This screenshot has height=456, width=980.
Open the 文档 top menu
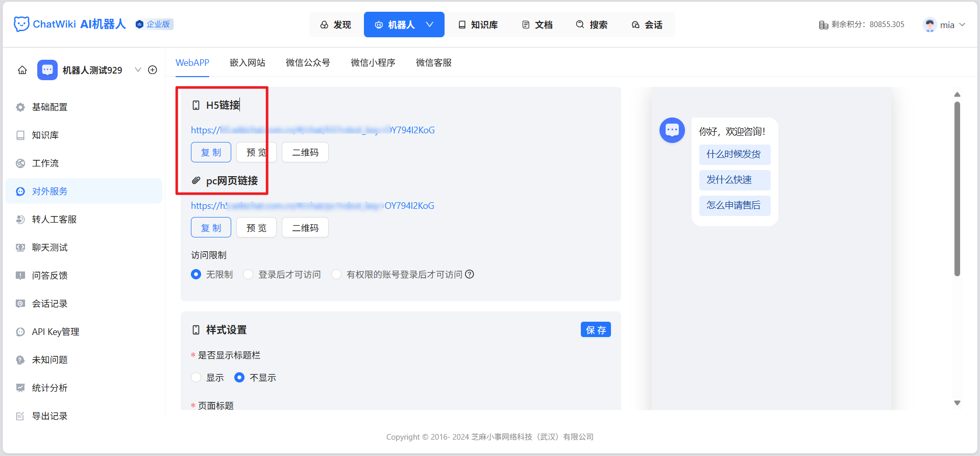pyautogui.click(x=537, y=25)
